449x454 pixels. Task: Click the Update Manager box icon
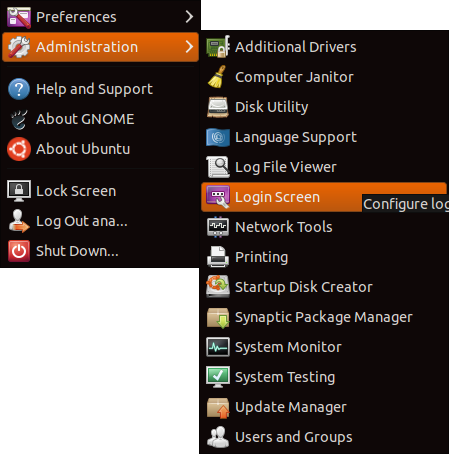(x=218, y=408)
